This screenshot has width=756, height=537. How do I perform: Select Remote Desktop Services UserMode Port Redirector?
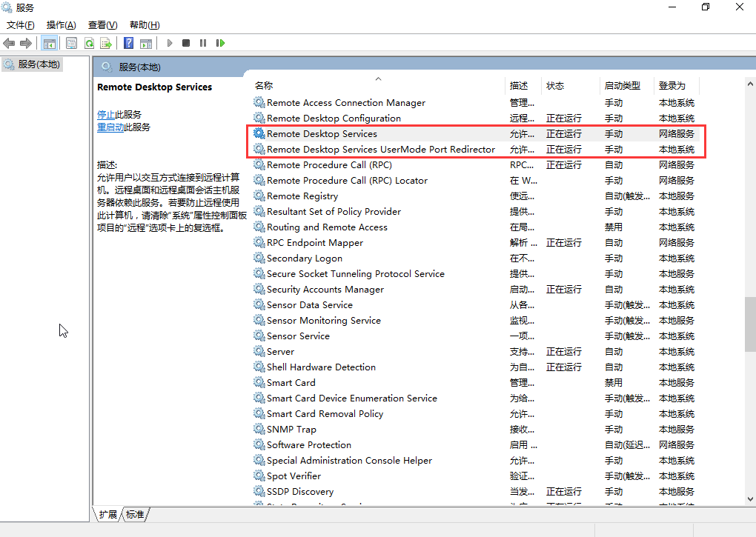(475, 150)
